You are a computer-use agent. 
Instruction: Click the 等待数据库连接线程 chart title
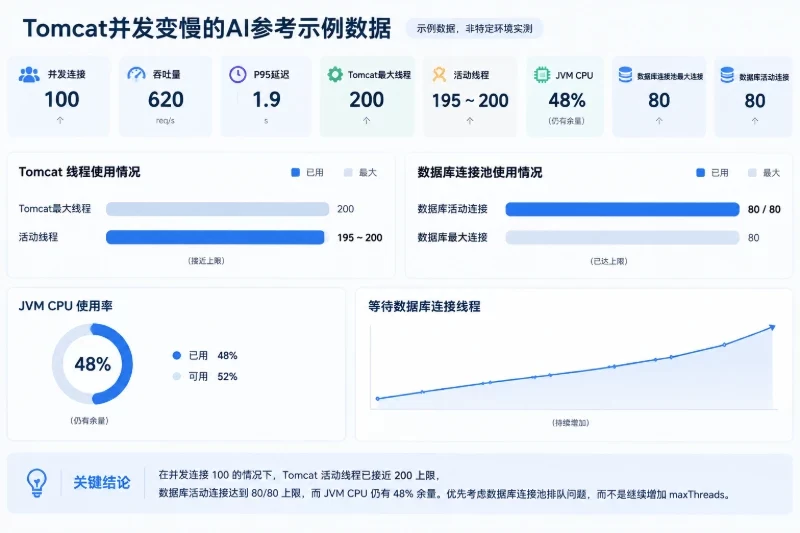point(424,307)
